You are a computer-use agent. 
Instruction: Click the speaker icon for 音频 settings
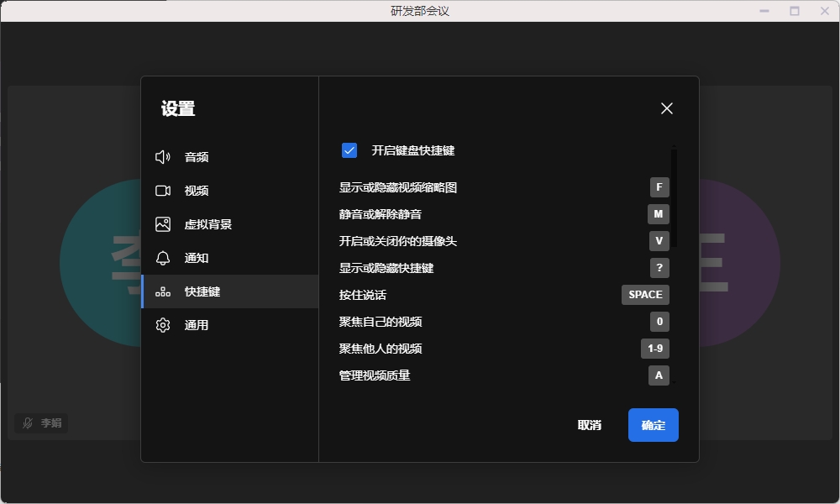[x=163, y=157]
